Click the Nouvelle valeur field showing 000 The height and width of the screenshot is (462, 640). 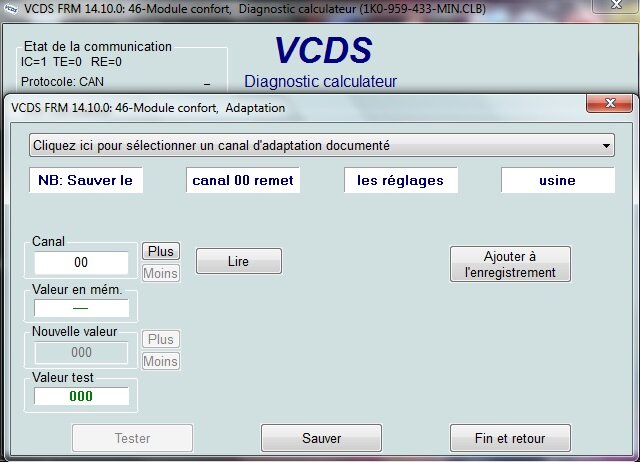(x=81, y=353)
